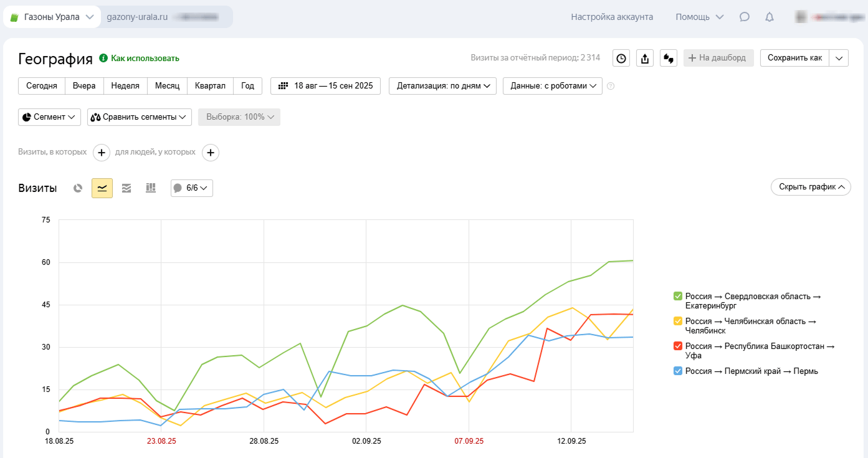Viewport: 868px width, 458px height.
Task: Expand the Данные: с роботами dropdown
Action: tap(552, 86)
